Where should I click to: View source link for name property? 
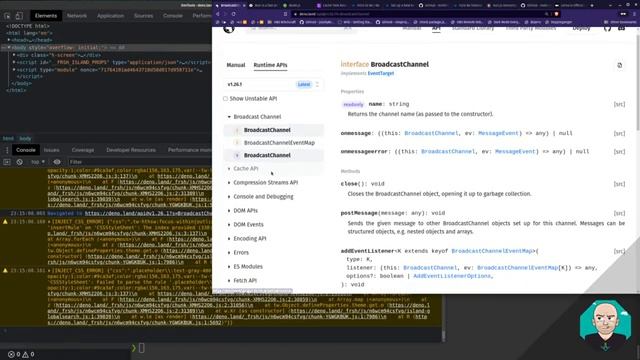[x=619, y=104]
